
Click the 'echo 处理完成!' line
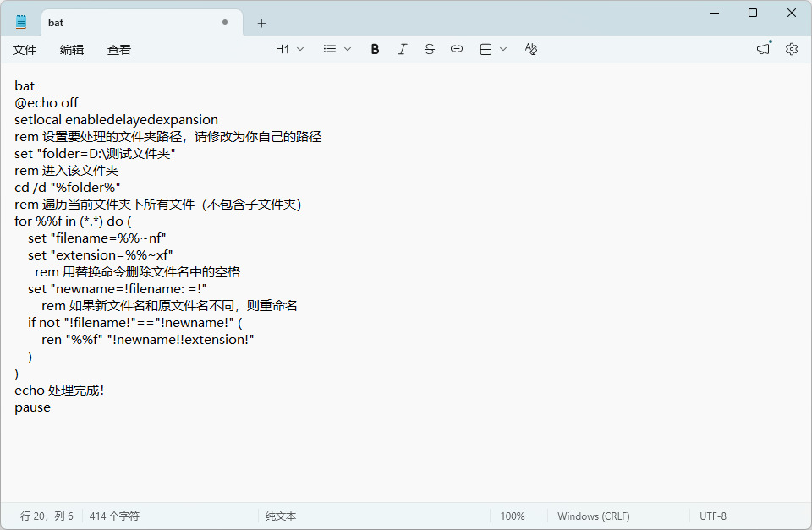[59, 391]
